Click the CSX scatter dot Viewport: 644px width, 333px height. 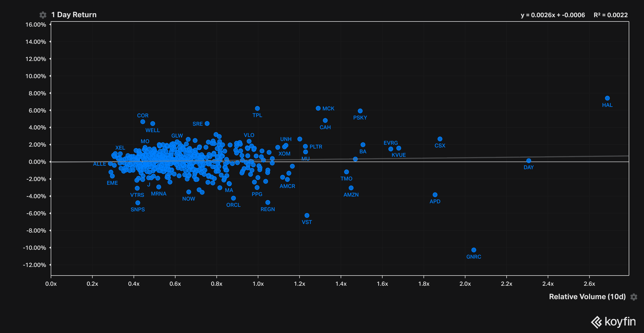(440, 139)
